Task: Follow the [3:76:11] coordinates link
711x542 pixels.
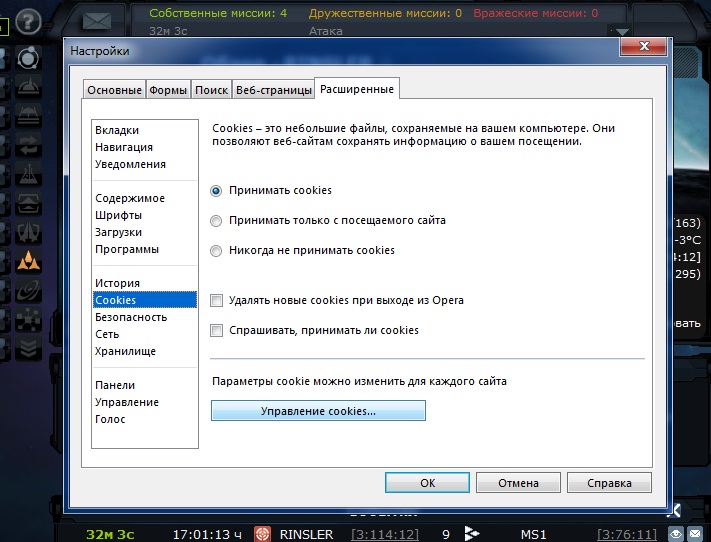Action: tap(627, 534)
